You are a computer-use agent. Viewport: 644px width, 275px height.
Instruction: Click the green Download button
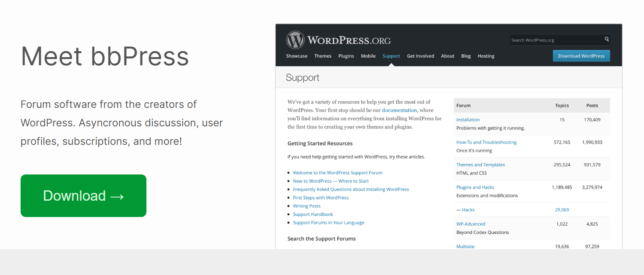coord(83,196)
